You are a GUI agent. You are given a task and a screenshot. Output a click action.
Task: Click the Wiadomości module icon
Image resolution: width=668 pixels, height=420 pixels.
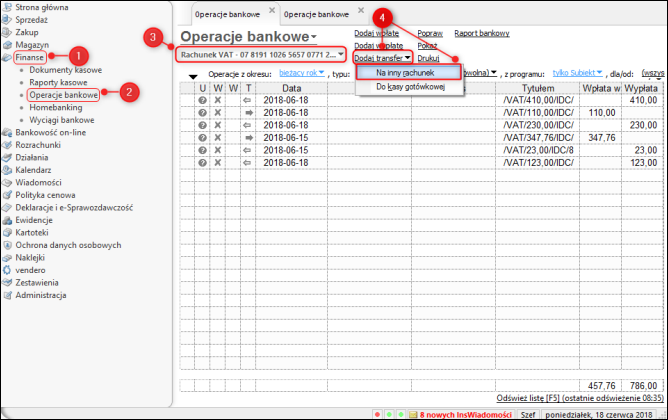pos(7,182)
